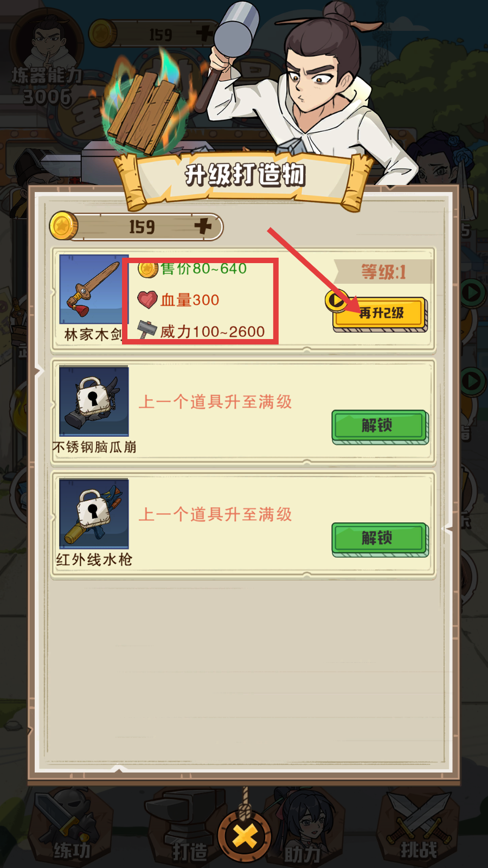488x868 pixels.
Task: Add coins with the plus icon in the panel
Action: (x=203, y=226)
